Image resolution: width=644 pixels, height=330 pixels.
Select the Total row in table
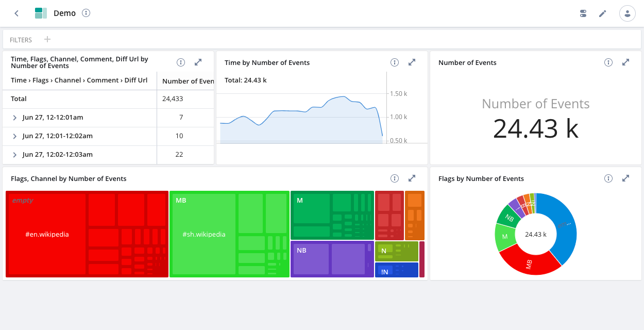click(108, 99)
